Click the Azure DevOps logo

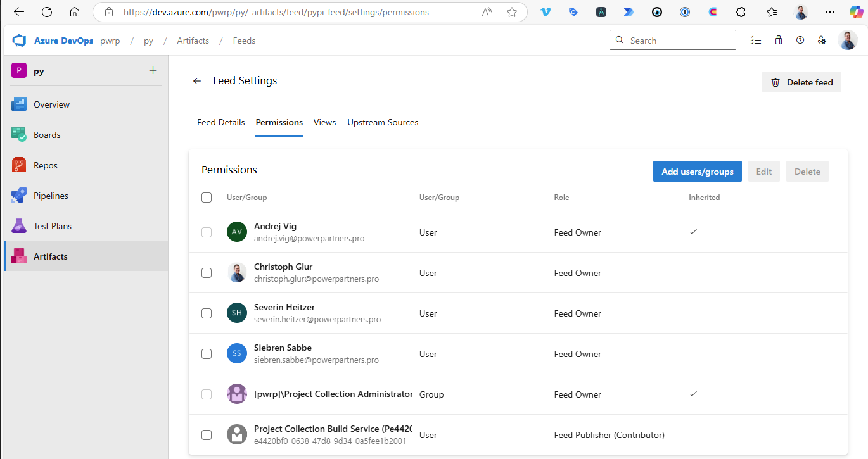click(18, 41)
